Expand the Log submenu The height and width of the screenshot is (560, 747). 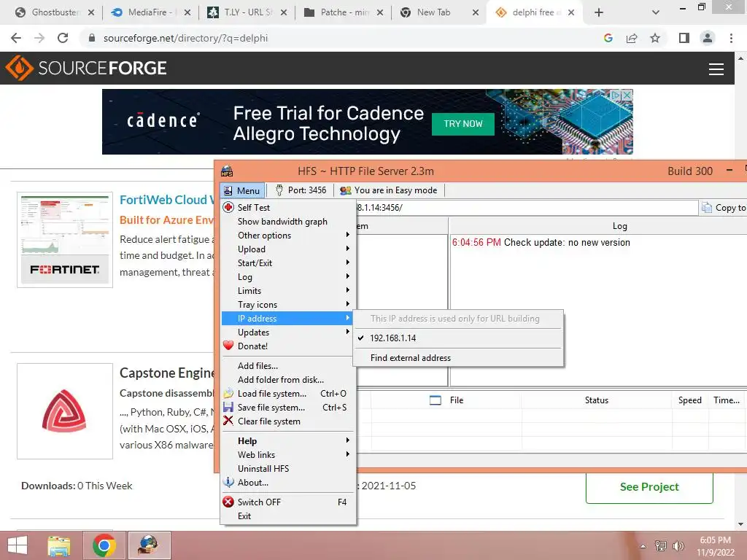point(289,276)
